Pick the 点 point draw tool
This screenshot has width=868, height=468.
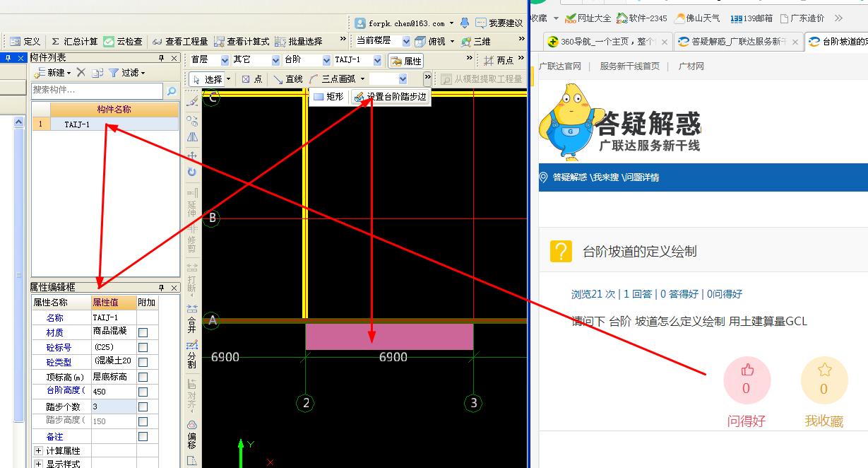click(251, 79)
